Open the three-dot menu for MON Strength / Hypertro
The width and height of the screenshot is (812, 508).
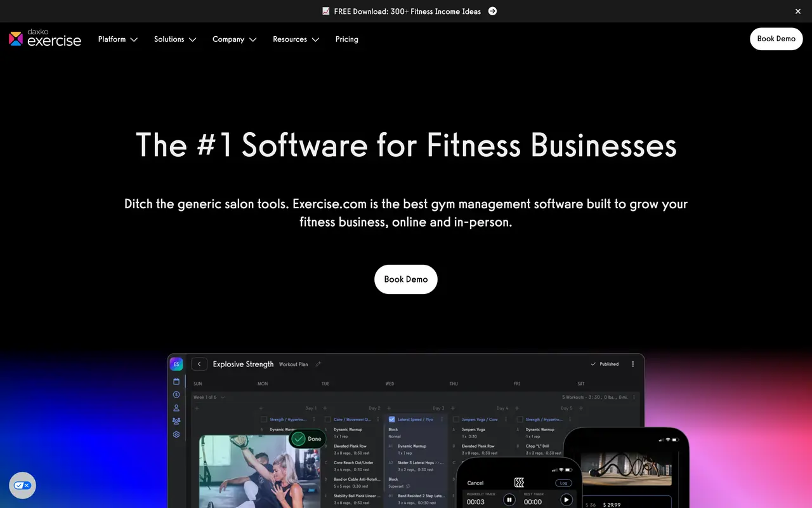coord(313,420)
